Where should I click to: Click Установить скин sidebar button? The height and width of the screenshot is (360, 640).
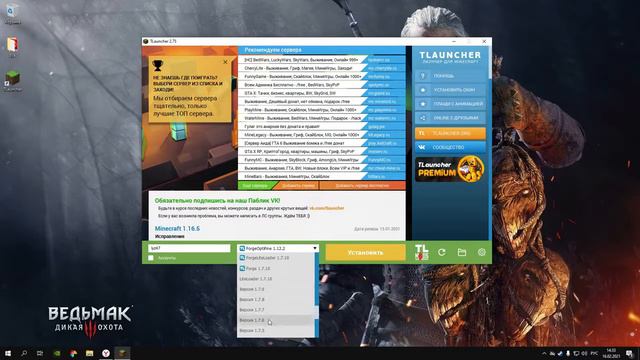coord(450,90)
